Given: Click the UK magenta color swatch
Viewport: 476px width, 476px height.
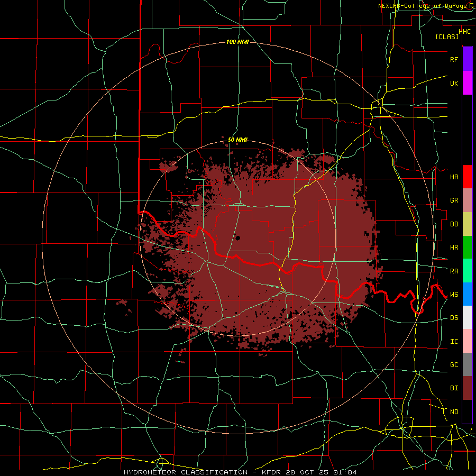Looking at the screenshot, I should [x=467, y=83].
